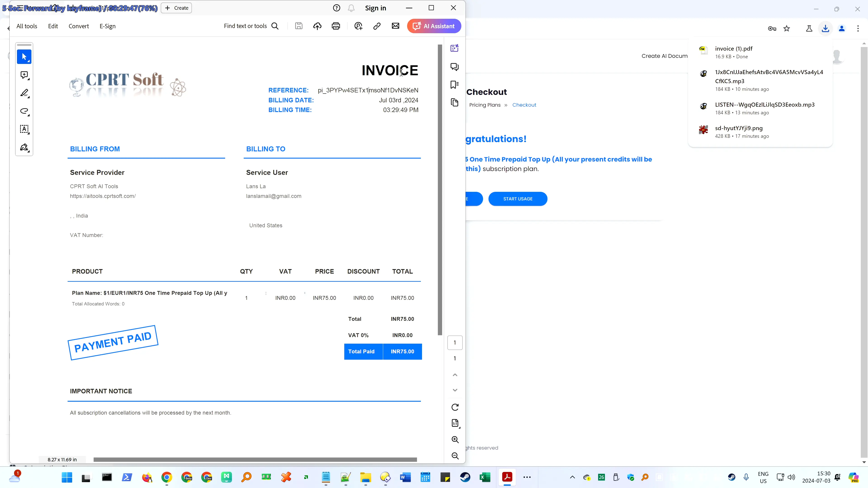868x488 pixels.
Task: Open the clock and date flyout
Action: click(x=816, y=477)
